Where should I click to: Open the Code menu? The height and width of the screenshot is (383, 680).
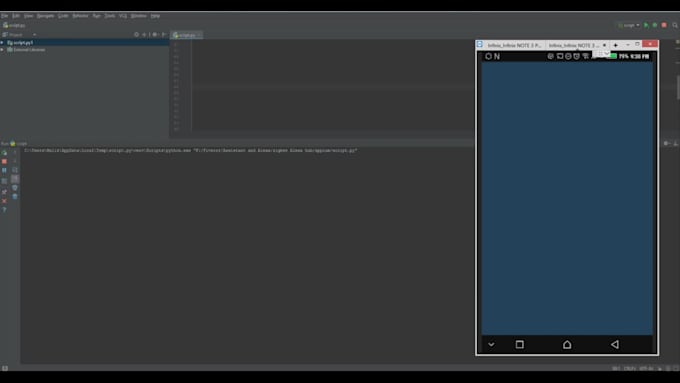(63, 16)
